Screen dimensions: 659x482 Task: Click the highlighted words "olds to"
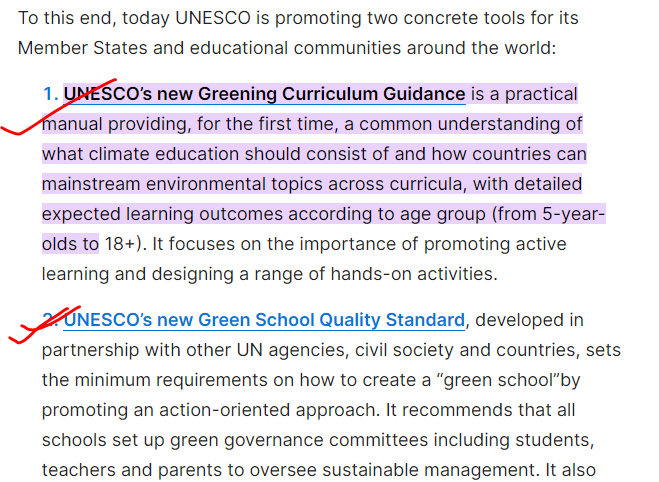click(70, 244)
